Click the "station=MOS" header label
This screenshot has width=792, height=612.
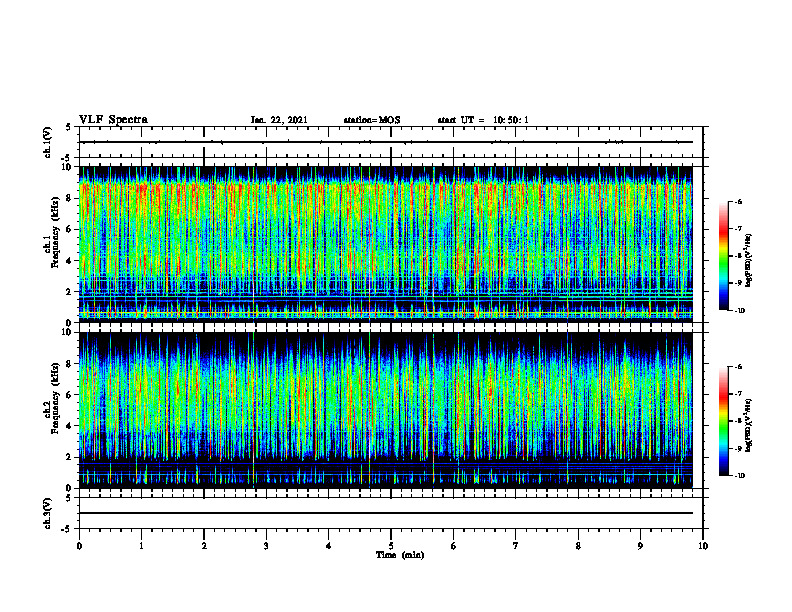click(x=372, y=120)
